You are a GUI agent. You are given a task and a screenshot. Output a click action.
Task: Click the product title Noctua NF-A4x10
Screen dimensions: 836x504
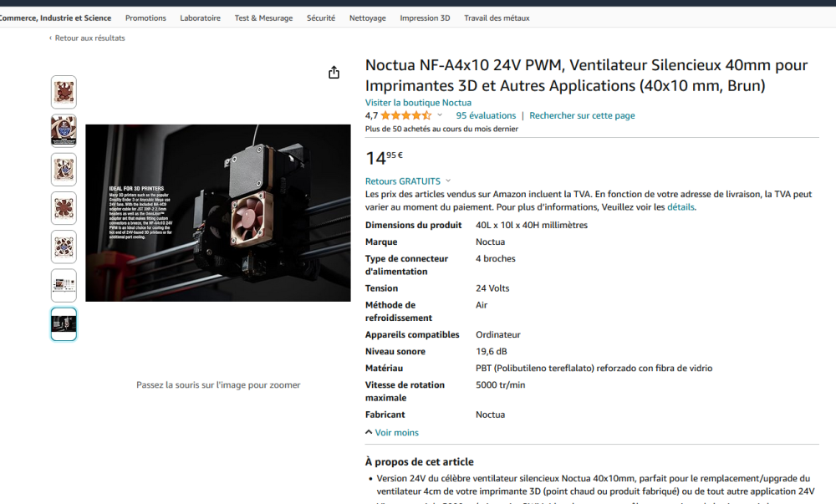click(x=587, y=75)
